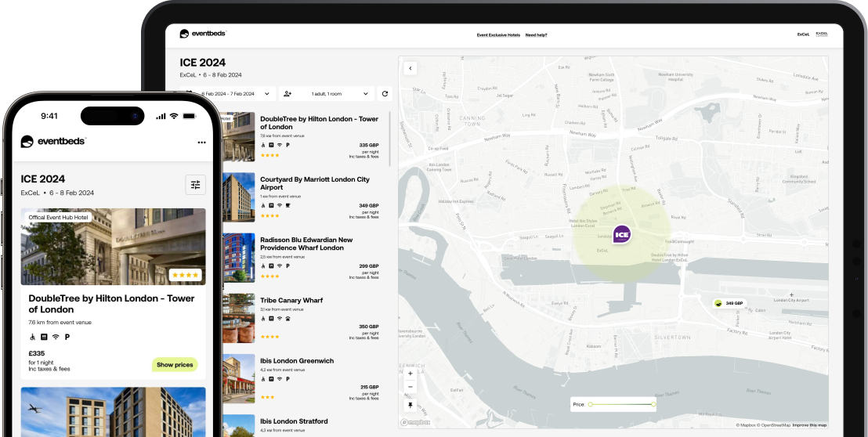Collapse the map with the back arrow
This screenshot has height=437, width=868.
coord(410,68)
